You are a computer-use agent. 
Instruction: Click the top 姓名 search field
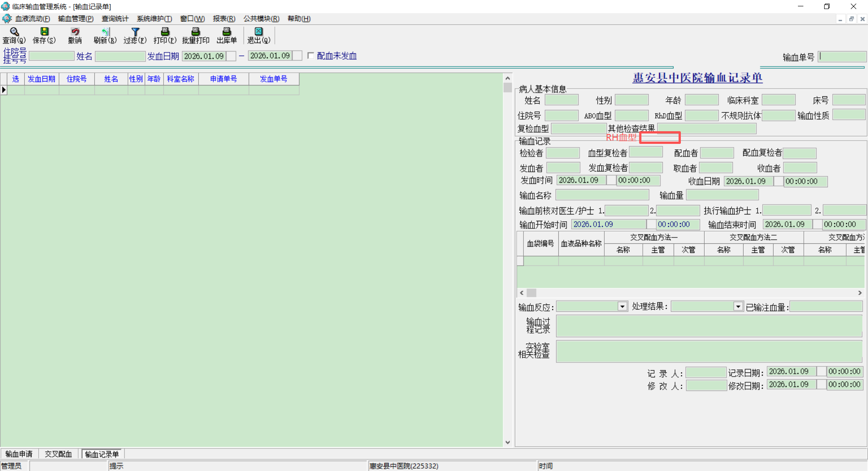120,56
